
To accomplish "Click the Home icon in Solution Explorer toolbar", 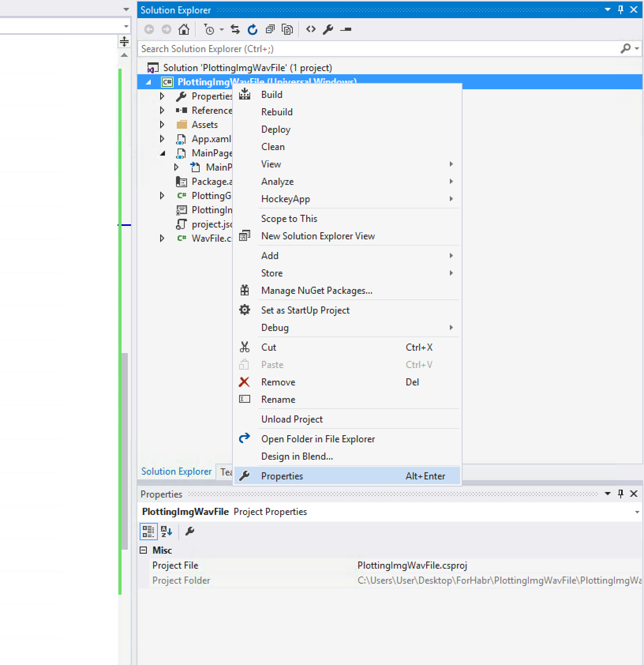I will pos(184,29).
